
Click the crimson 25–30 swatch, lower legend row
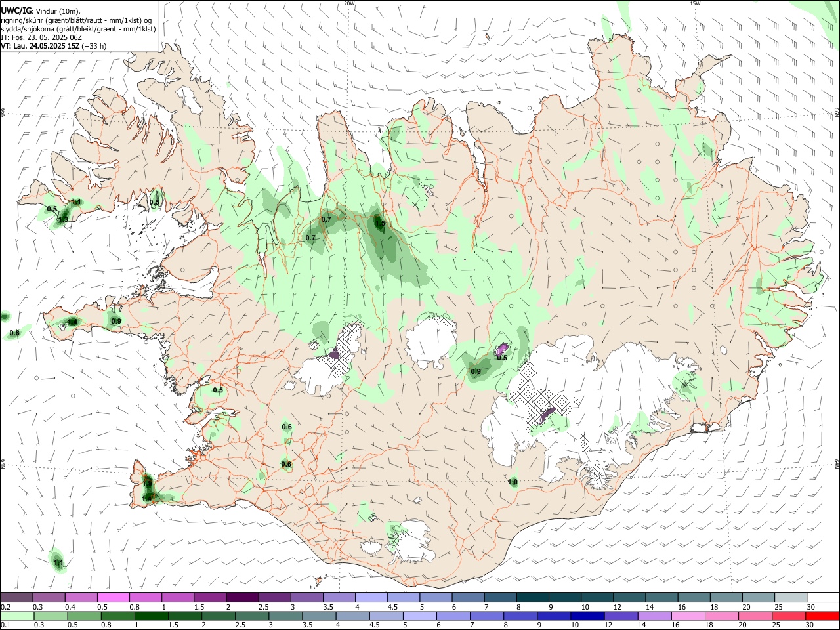[789, 616]
